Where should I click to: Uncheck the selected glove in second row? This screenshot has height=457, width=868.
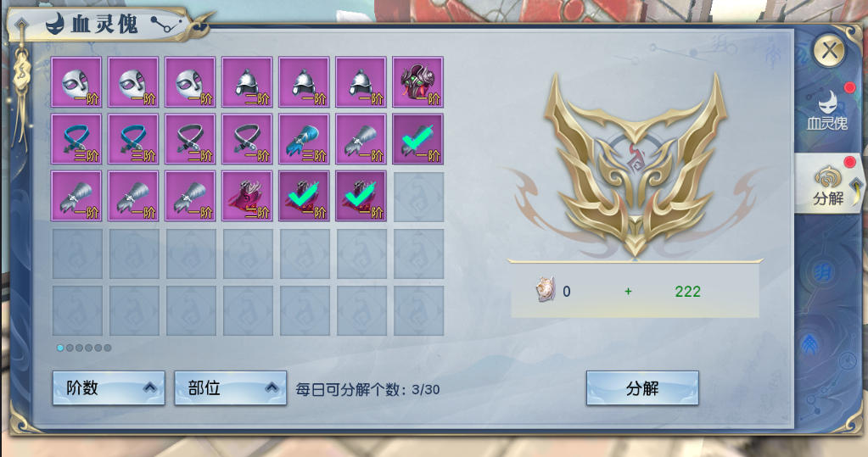point(418,139)
